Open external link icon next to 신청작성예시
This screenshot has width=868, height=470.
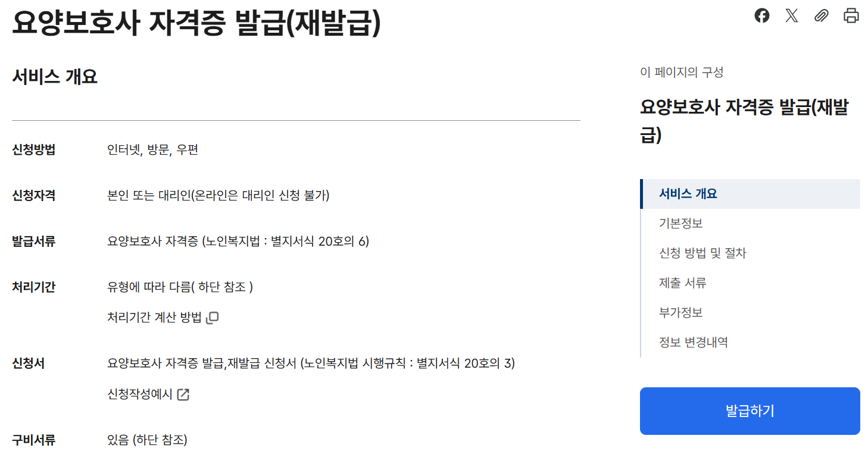185,394
